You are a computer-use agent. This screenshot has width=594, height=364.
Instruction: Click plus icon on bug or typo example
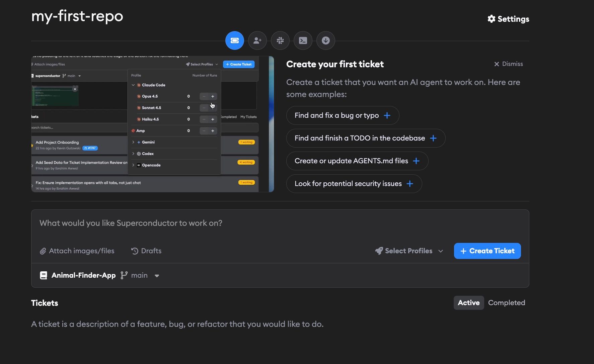tap(387, 115)
